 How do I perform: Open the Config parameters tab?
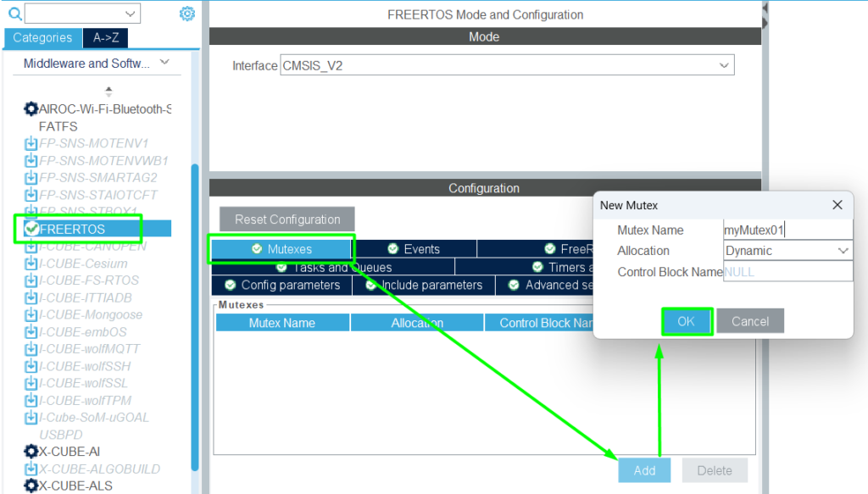[283, 285]
